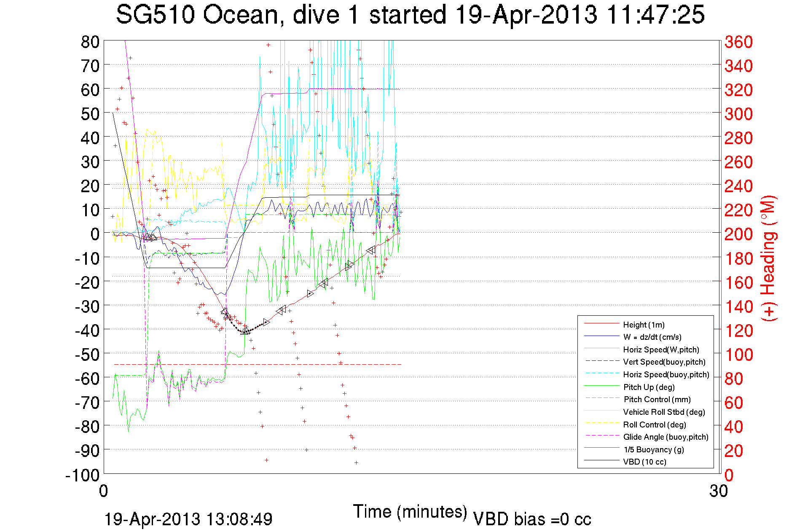Click the red heading tick label "0"

coord(729,475)
